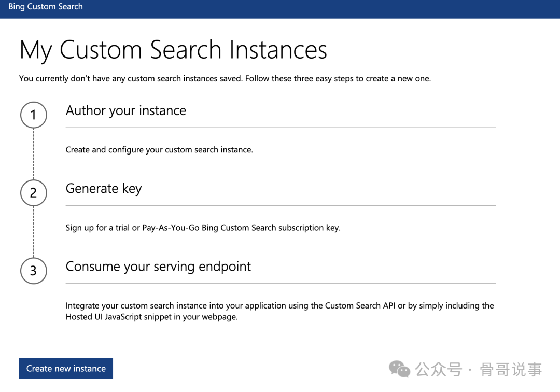The image size is (560, 392).
Task: Click the divider line under Consume your serving endpoint
Action: click(x=281, y=284)
